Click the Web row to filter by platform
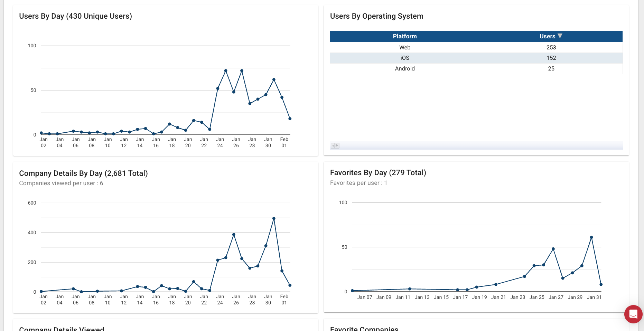 point(405,47)
